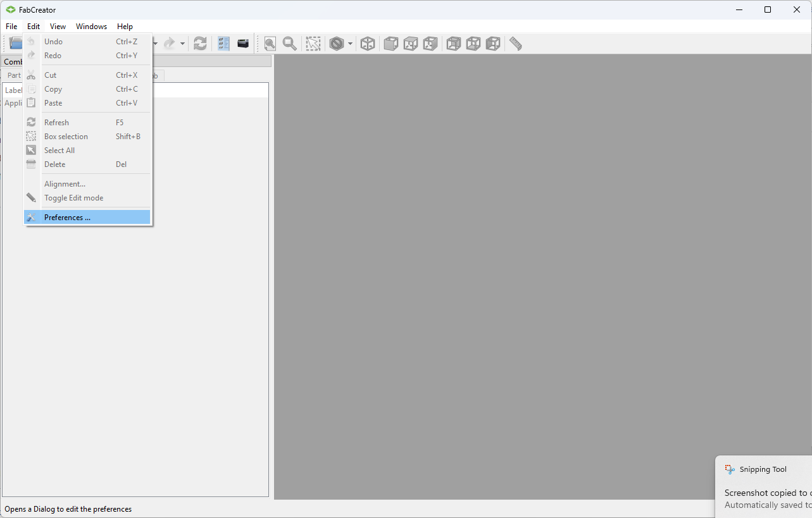Select Toggle Edit mode menu entry
812x518 pixels.
73,198
